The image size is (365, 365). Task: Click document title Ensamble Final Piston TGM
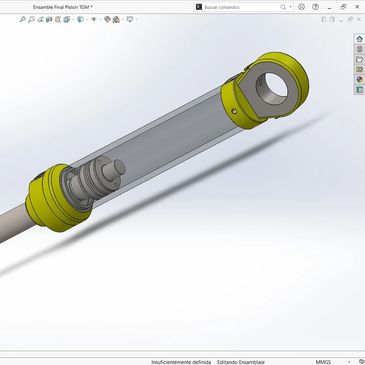pos(63,7)
